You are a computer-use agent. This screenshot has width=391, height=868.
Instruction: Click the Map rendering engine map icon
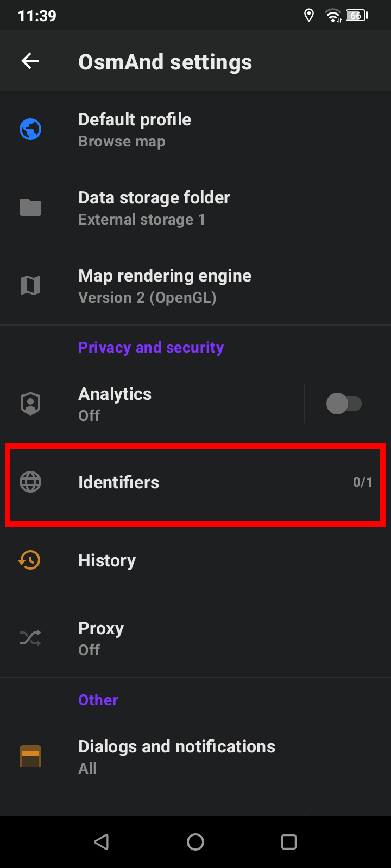[x=30, y=285]
